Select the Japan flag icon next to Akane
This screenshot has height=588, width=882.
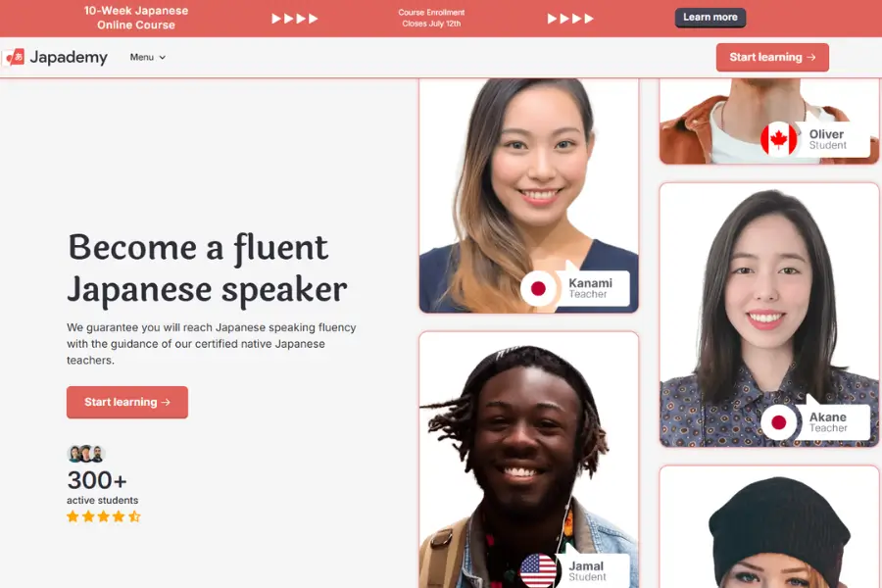[778, 422]
